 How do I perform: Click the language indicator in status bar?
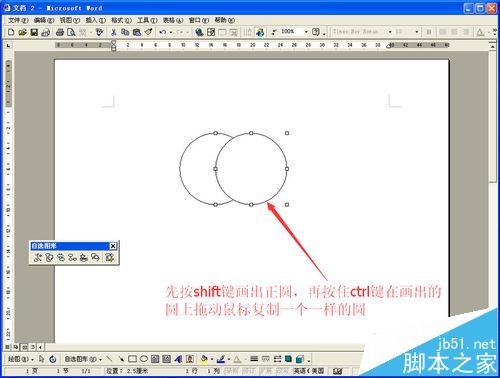(308, 371)
